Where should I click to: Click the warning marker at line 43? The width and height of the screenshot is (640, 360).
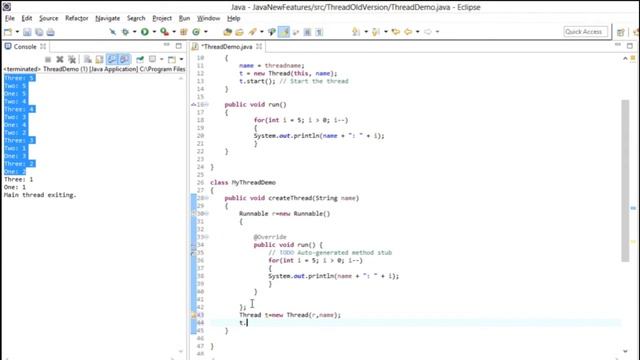click(194, 315)
